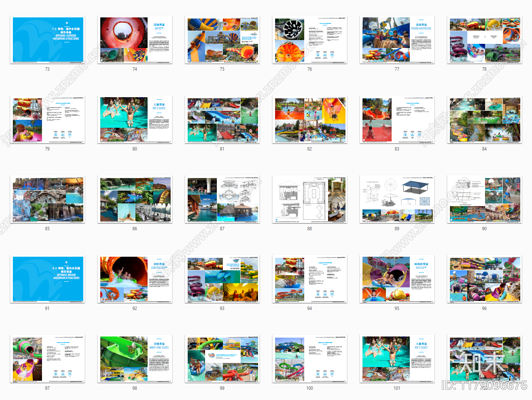Click page number label 80
The image size is (532, 400).
(x=135, y=149)
